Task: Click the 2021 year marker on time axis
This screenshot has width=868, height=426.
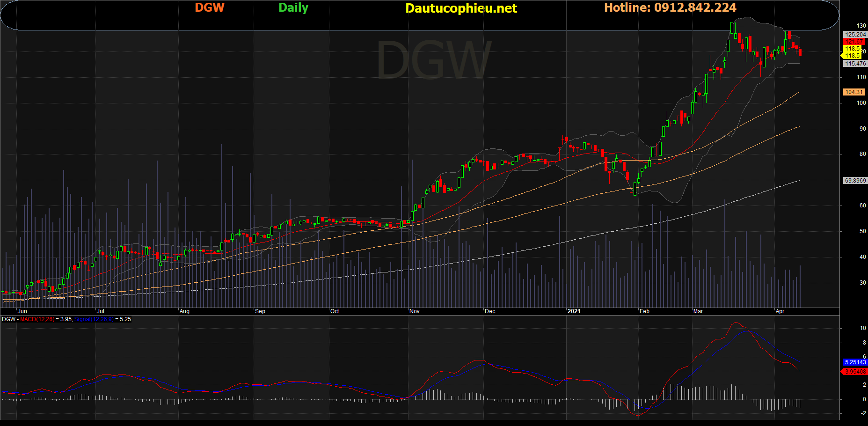Action: pyautogui.click(x=574, y=311)
